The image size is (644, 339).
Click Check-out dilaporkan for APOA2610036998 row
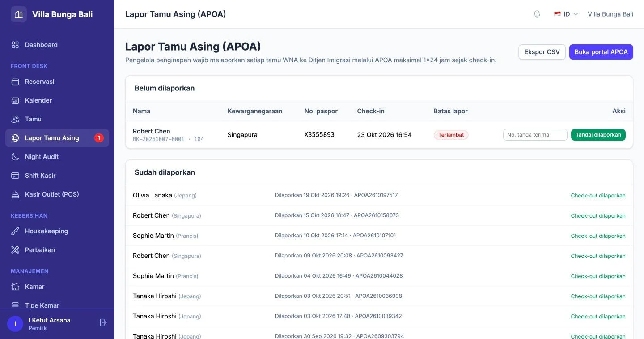click(598, 296)
